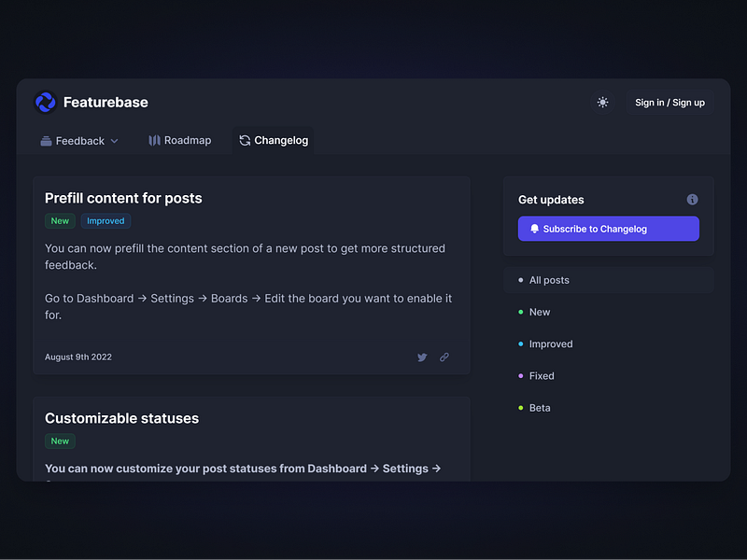The height and width of the screenshot is (560, 747).
Task: Click the Featurebase logo icon
Action: click(x=44, y=102)
